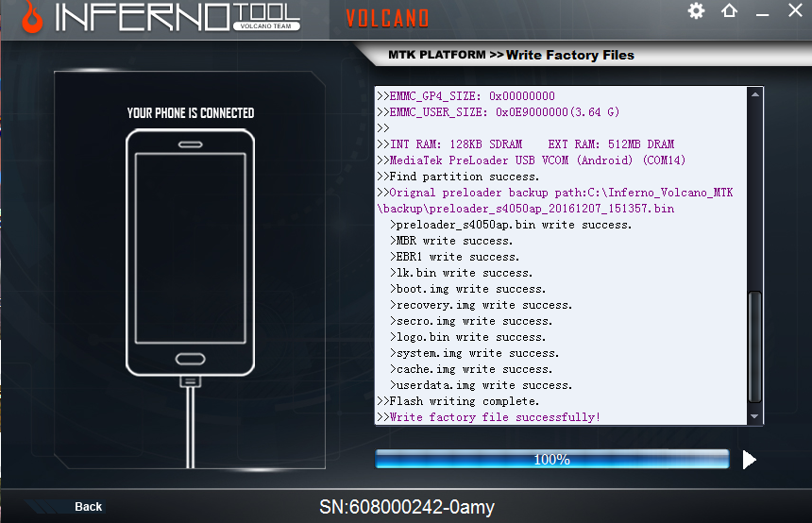Image resolution: width=812 pixels, height=523 pixels.
Task: Click the VOLCANO title label
Action: [x=387, y=19]
